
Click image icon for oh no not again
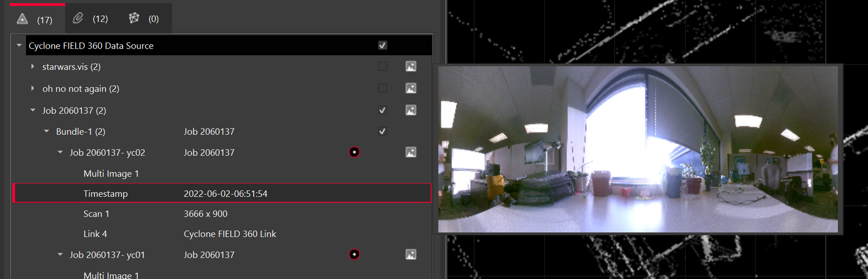(410, 88)
